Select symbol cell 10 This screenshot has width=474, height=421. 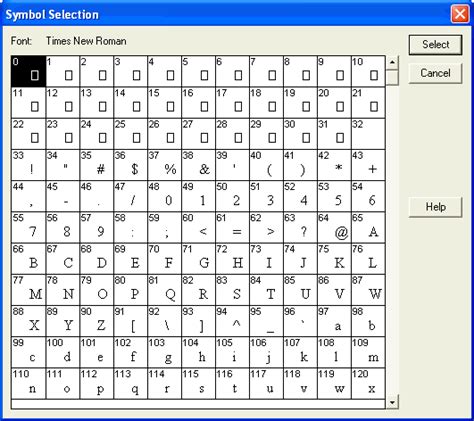pyautogui.click(x=368, y=71)
